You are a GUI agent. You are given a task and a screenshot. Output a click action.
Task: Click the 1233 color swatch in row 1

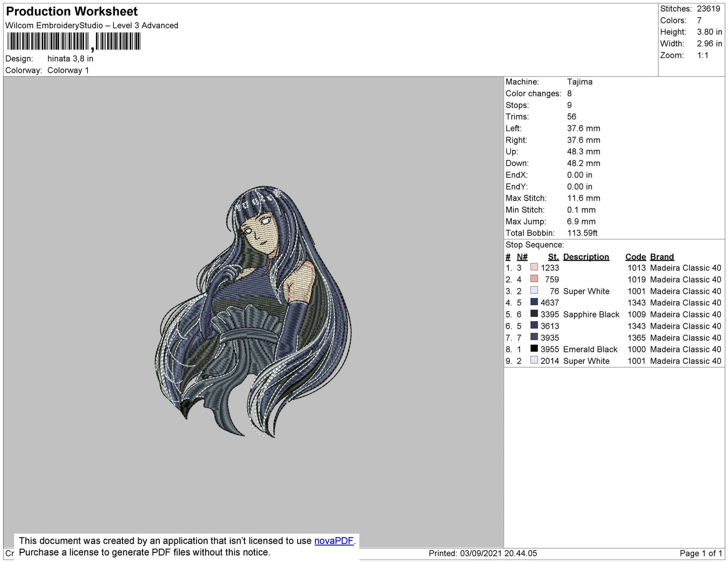click(x=534, y=267)
